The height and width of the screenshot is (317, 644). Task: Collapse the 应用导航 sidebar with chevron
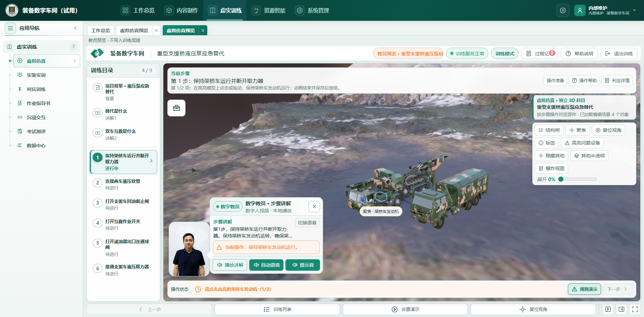tap(75, 28)
